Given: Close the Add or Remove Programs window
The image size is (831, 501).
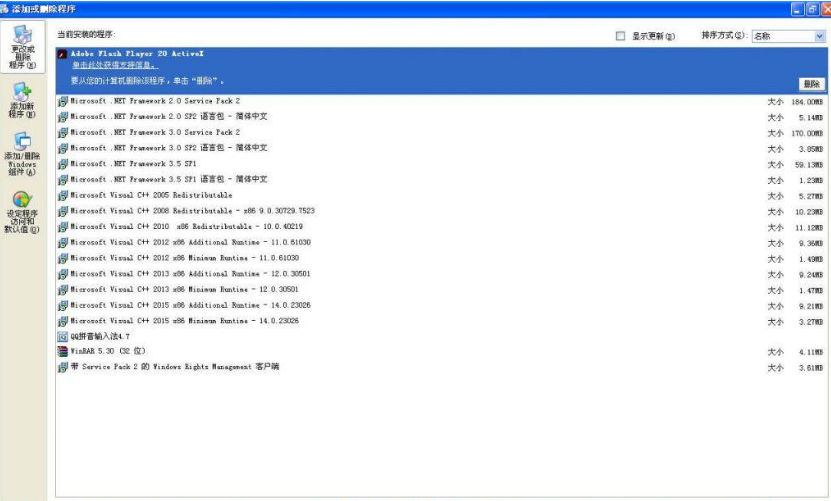Looking at the screenshot, I should 820,8.
